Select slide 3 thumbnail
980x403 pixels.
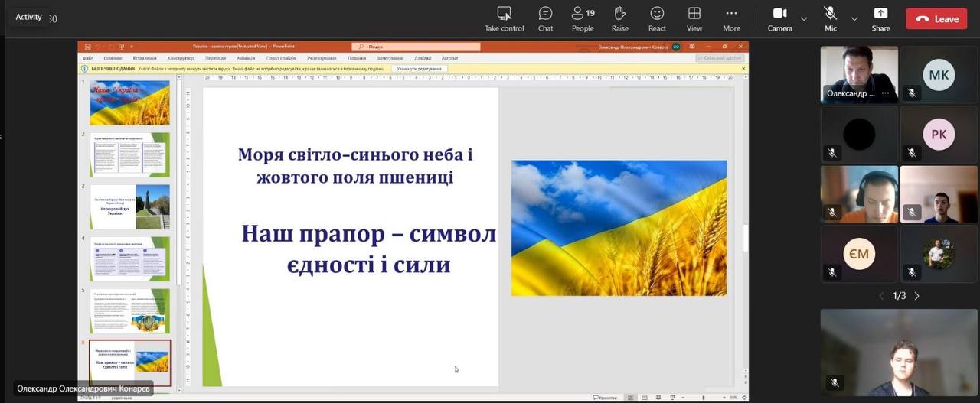tap(129, 206)
